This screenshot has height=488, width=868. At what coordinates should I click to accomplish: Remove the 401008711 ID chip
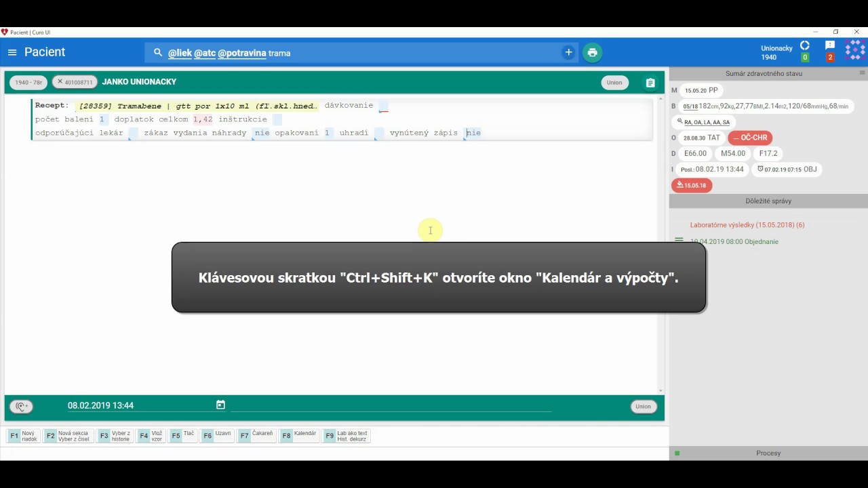60,81
